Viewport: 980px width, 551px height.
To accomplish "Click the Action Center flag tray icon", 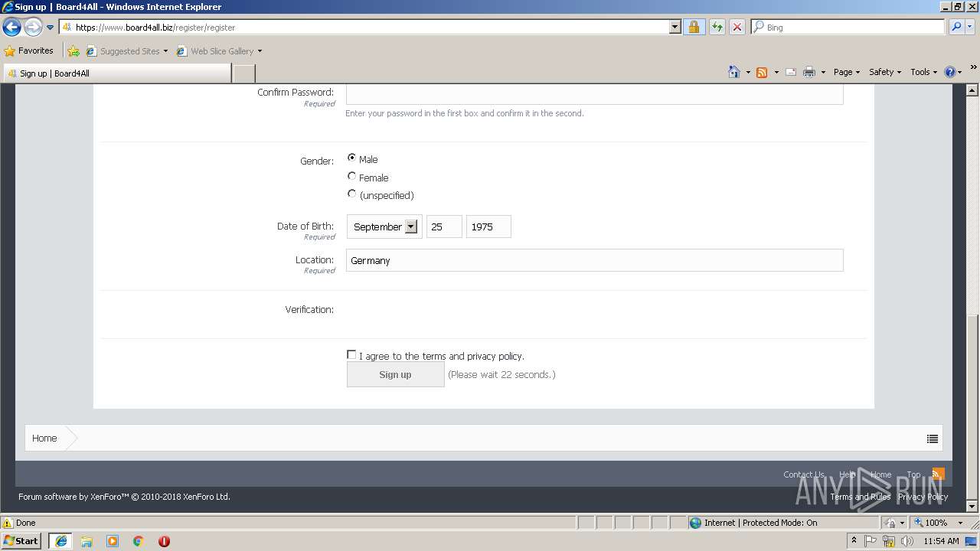I will click(x=871, y=541).
